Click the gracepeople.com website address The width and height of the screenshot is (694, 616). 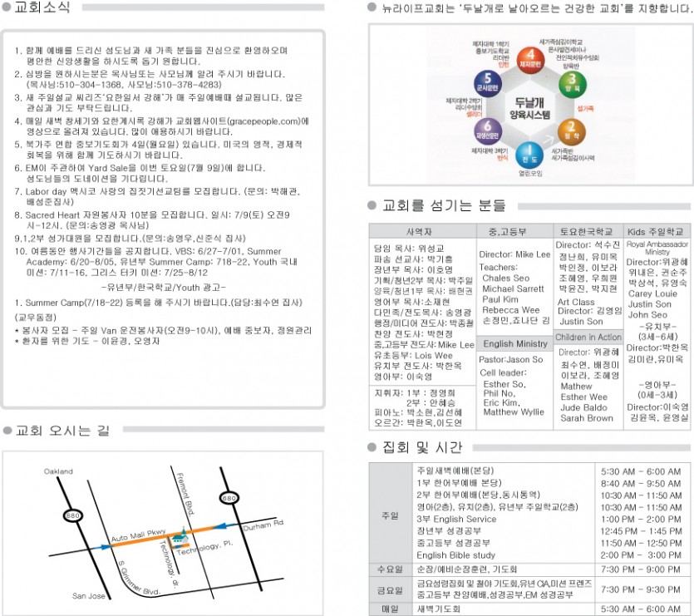(x=263, y=121)
